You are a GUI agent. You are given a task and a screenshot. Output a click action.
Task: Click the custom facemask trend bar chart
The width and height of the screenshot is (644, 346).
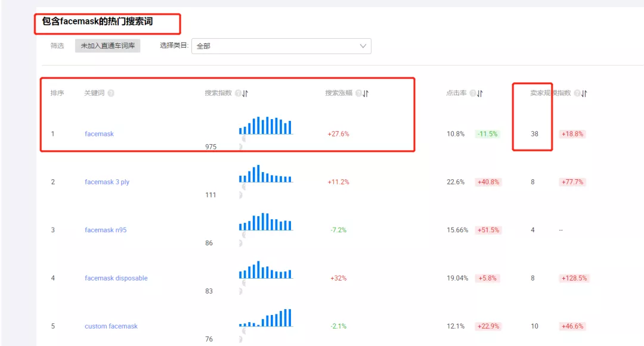click(265, 318)
